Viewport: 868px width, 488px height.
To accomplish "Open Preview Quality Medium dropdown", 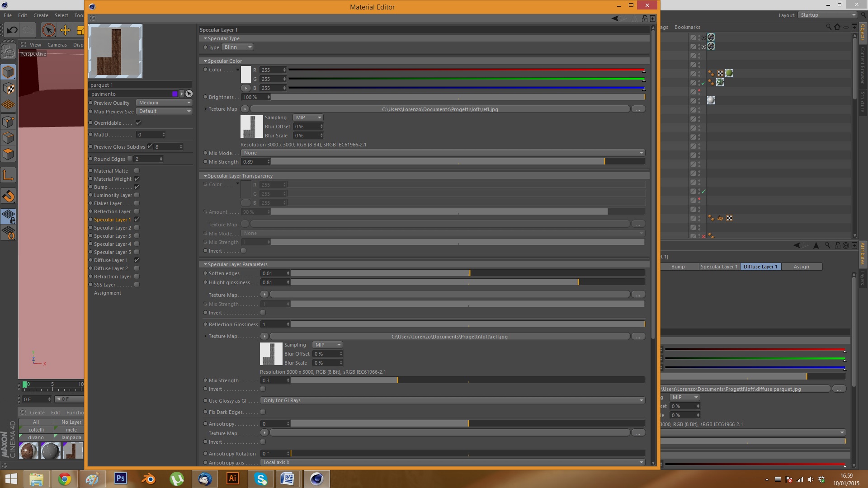I will coord(165,103).
